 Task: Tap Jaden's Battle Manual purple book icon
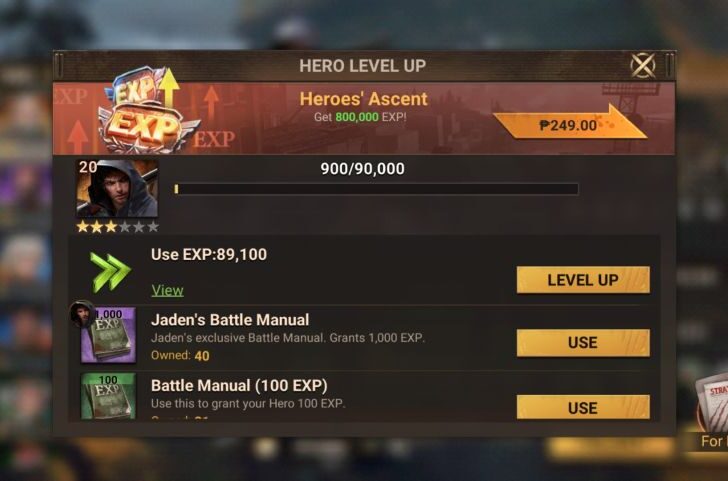pyautogui.click(x=109, y=335)
